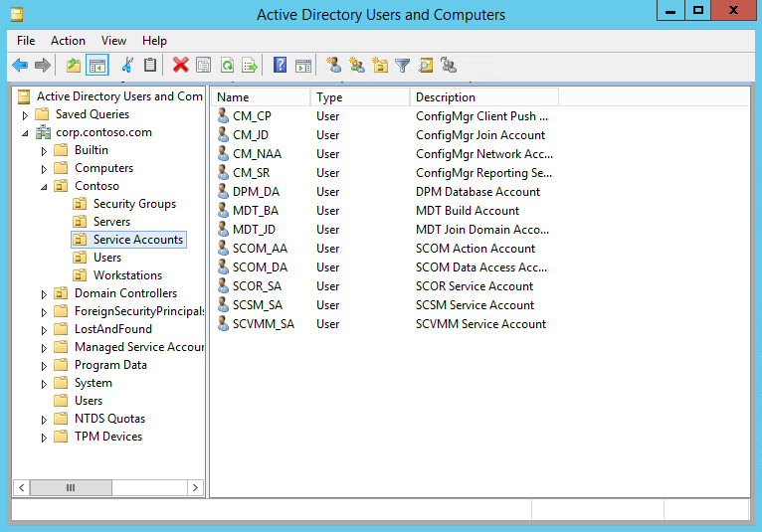Click the red Delete toolbar icon

[180, 66]
